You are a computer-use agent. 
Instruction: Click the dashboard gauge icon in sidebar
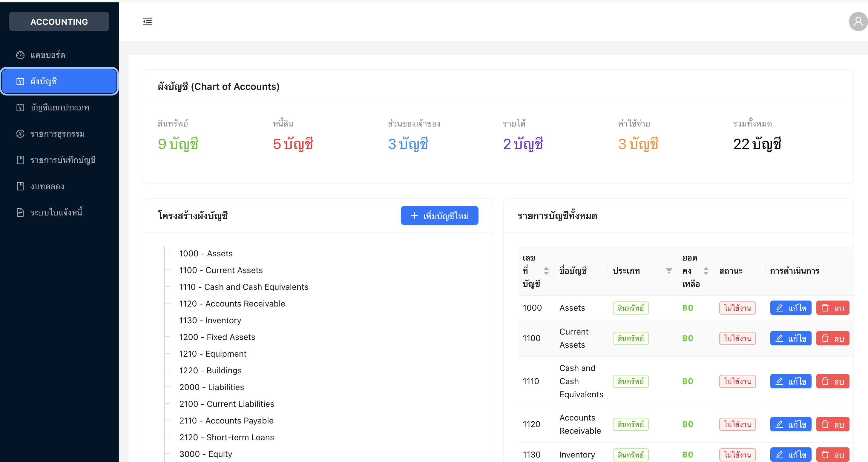coord(20,55)
